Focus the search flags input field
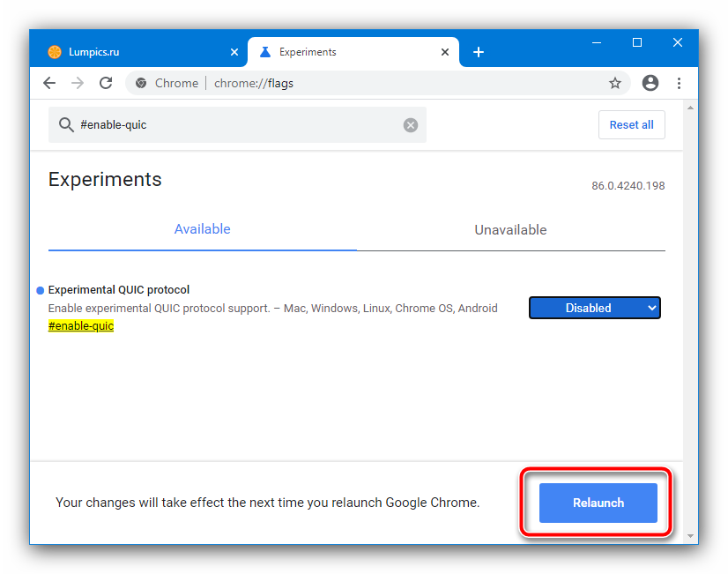The height and width of the screenshot is (574, 728). tap(238, 125)
